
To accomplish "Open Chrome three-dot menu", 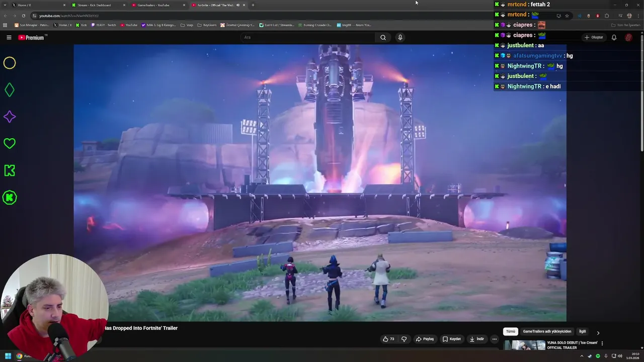I will point(638,16).
